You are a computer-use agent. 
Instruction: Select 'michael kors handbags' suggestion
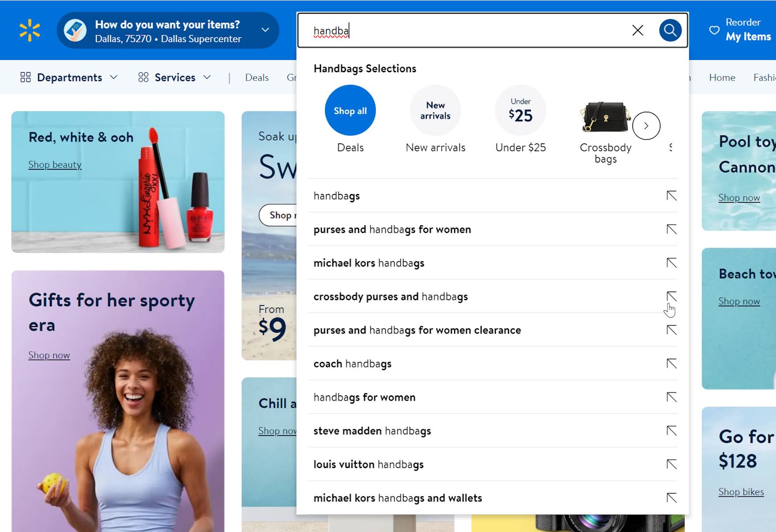tap(369, 263)
